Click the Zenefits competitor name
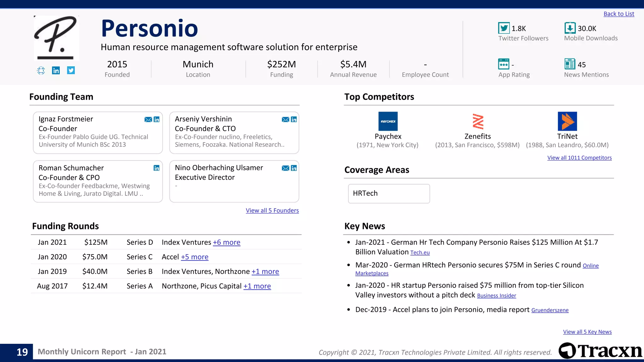This screenshot has width=644, height=362. click(478, 136)
